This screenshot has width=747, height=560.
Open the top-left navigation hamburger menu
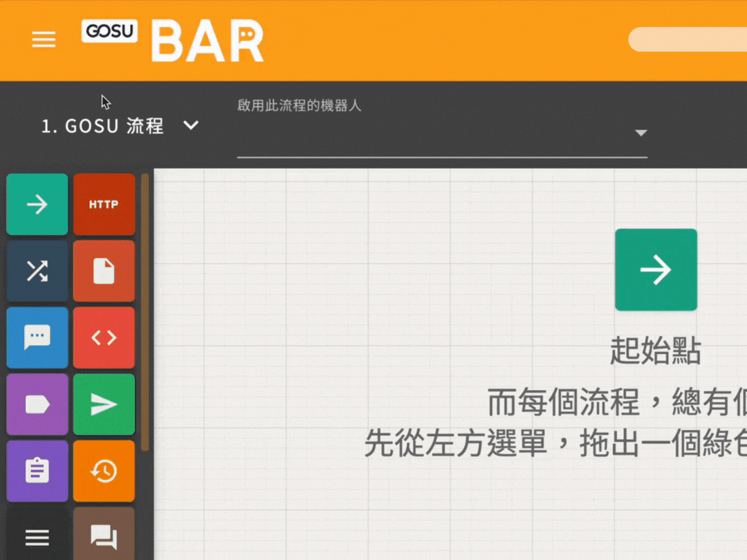44,39
